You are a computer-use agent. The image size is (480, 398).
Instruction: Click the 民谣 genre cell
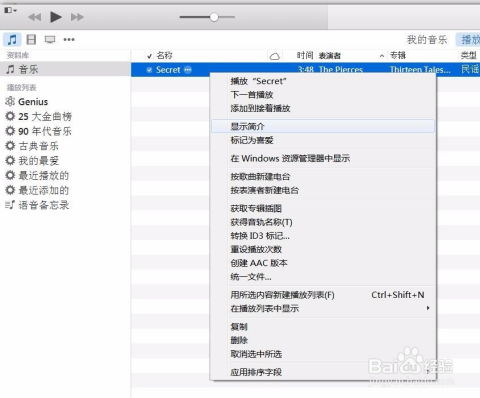click(x=470, y=69)
